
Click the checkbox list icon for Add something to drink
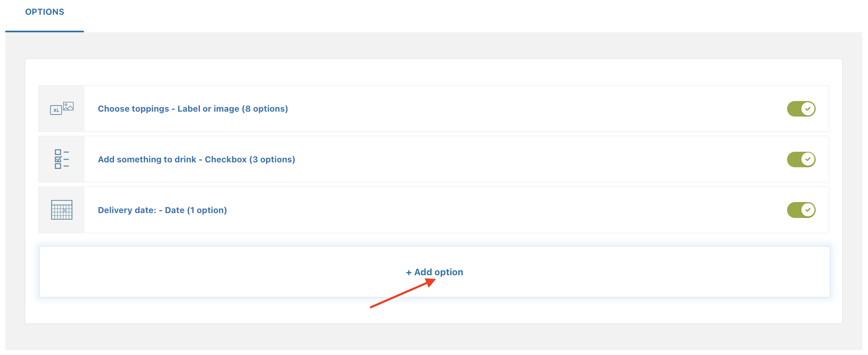62,159
